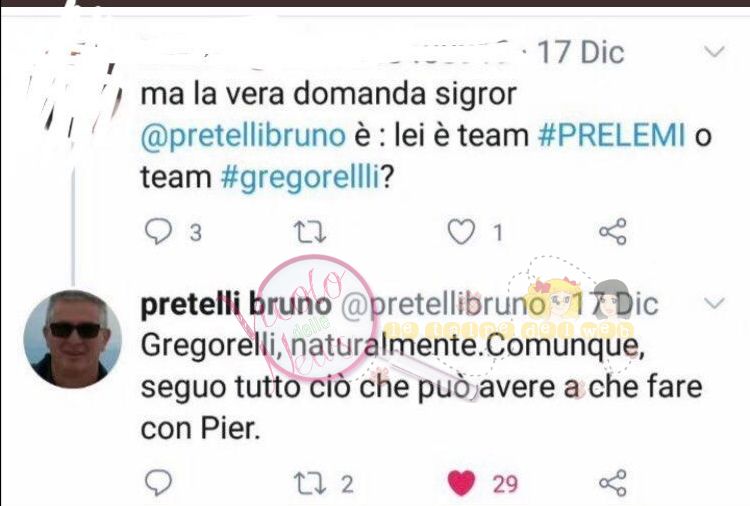The height and width of the screenshot is (506, 750).
Task: View pretelli bruno's profile picture
Action: [x=73, y=339]
